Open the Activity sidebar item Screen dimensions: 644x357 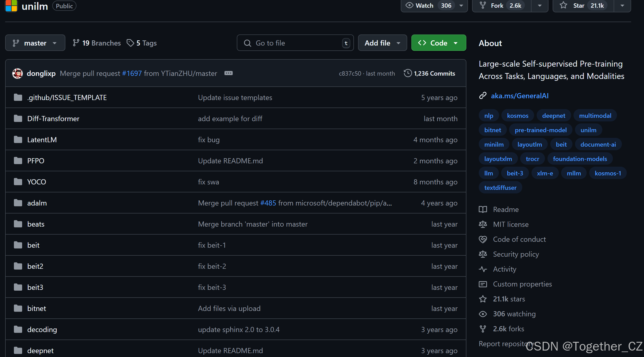504,269
